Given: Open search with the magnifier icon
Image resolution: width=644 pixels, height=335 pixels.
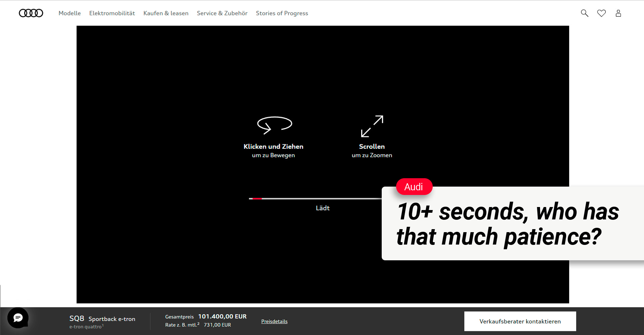Looking at the screenshot, I should [x=584, y=13].
